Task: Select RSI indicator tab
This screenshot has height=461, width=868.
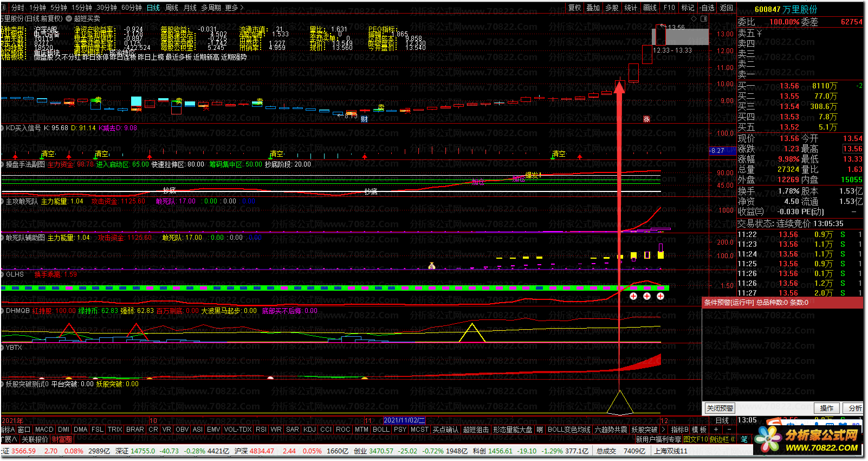Action: (x=261, y=429)
